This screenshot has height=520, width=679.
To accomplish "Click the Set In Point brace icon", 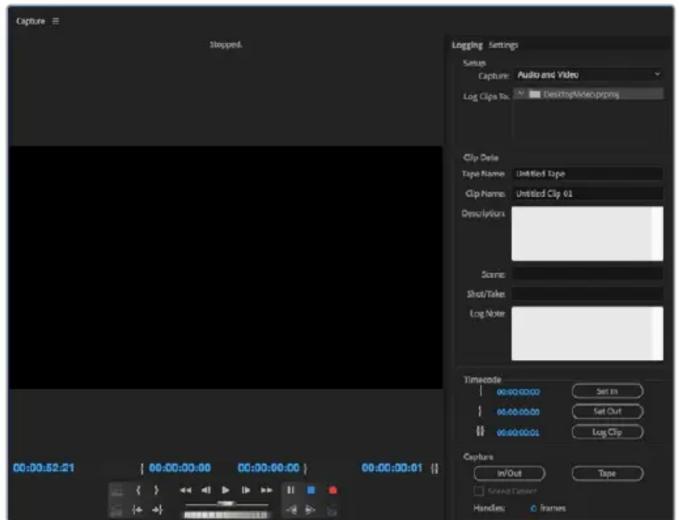I will 138,490.
